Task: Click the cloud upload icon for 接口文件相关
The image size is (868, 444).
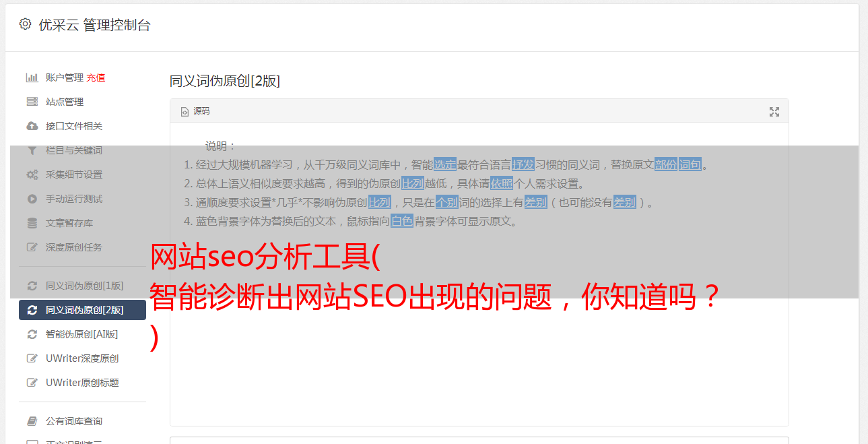Action: click(32, 126)
